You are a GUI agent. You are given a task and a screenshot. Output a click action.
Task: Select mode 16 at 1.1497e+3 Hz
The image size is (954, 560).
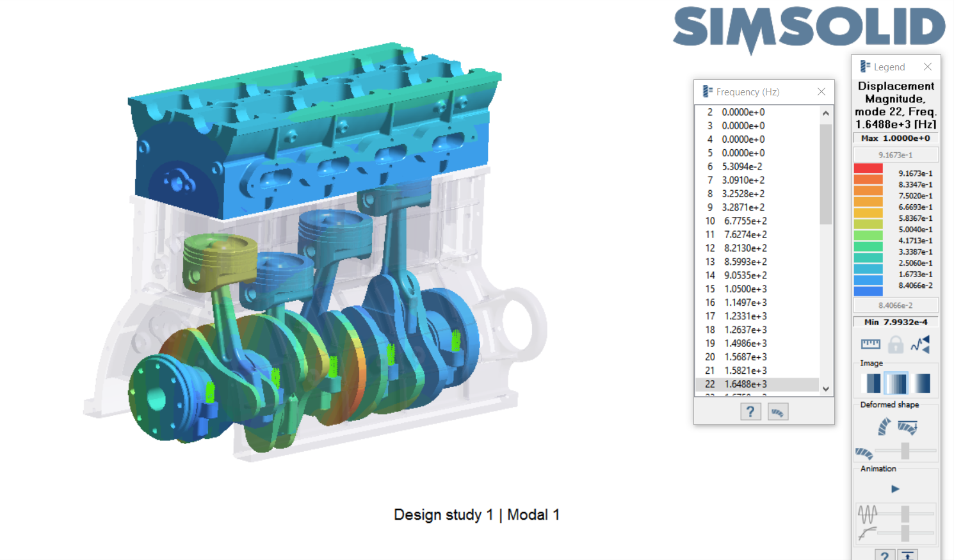pos(757,302)
